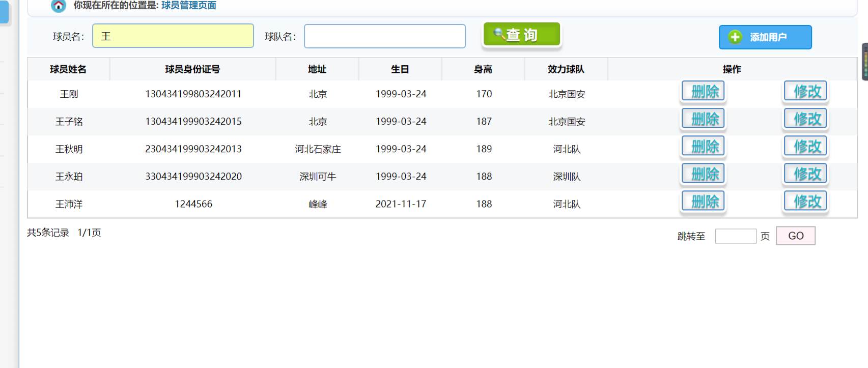
Task: Select ID number 330434199903242020
Action: 193,177
